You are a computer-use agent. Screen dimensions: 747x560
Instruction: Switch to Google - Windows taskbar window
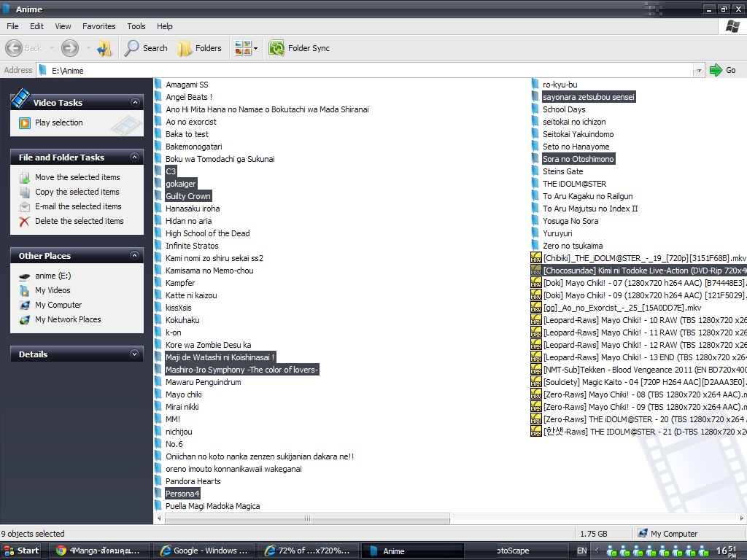pyautogui.click(x=206, y=551)
